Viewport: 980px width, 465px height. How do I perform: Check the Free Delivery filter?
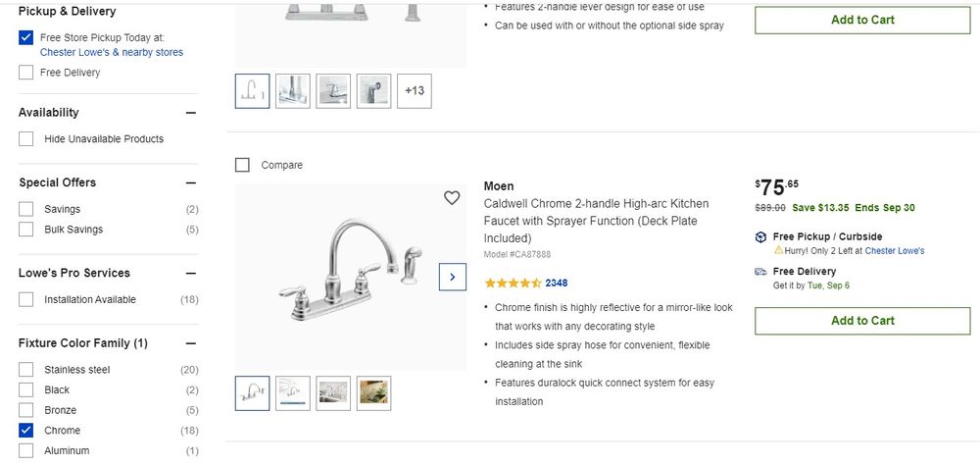pos(26,73)
